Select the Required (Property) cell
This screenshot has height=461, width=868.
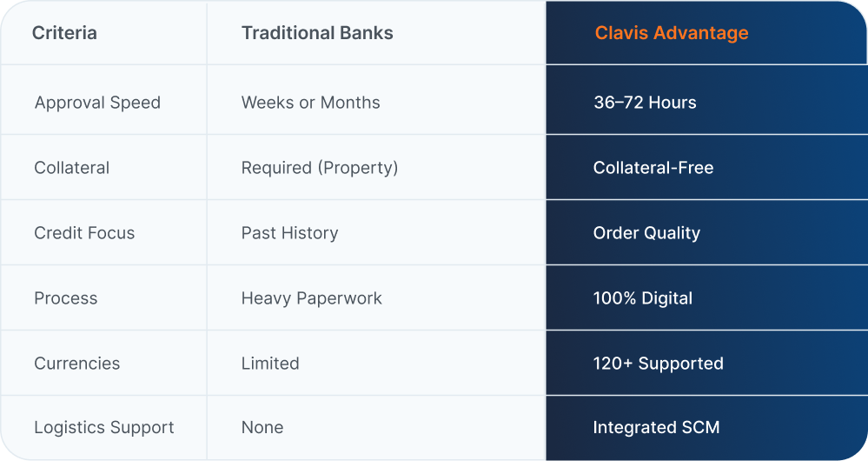(319, 168)
